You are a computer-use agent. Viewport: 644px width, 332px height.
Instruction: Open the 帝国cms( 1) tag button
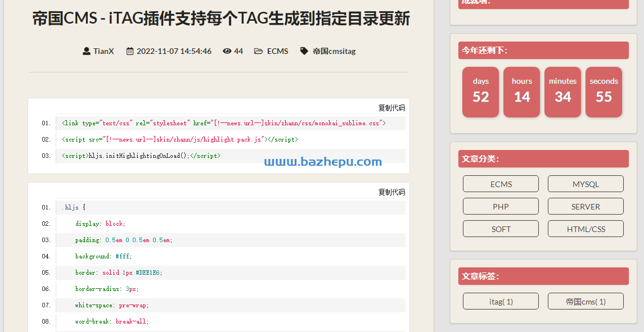pyautogui.click(x=586, y=301)
